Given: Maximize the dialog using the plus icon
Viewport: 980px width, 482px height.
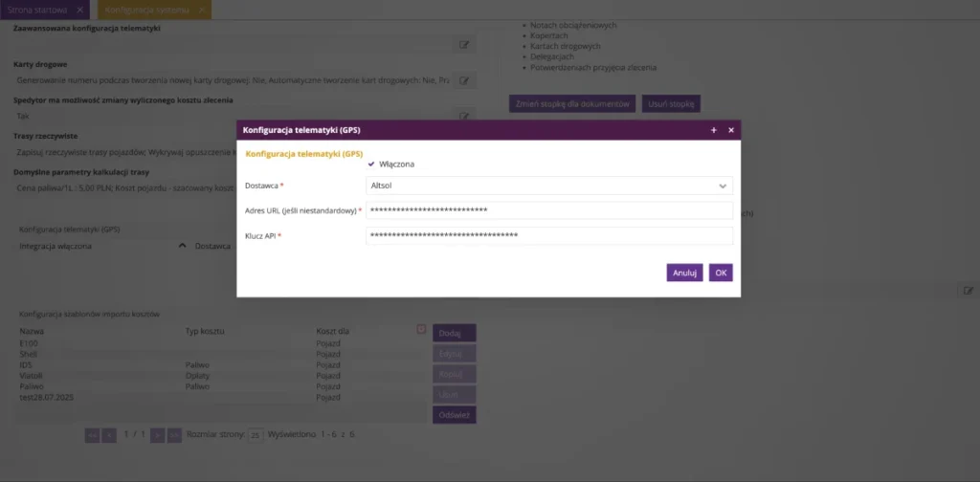Looking at the screenshot, I should 714,130.
